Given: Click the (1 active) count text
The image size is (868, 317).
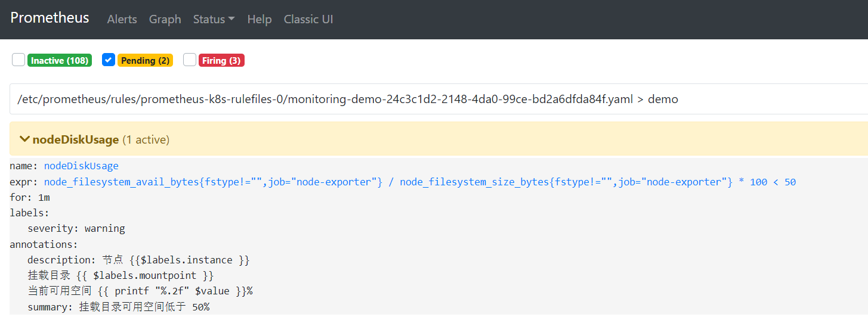Looking at the screenshot, I should pyautogui.click(x=146, y=140).
